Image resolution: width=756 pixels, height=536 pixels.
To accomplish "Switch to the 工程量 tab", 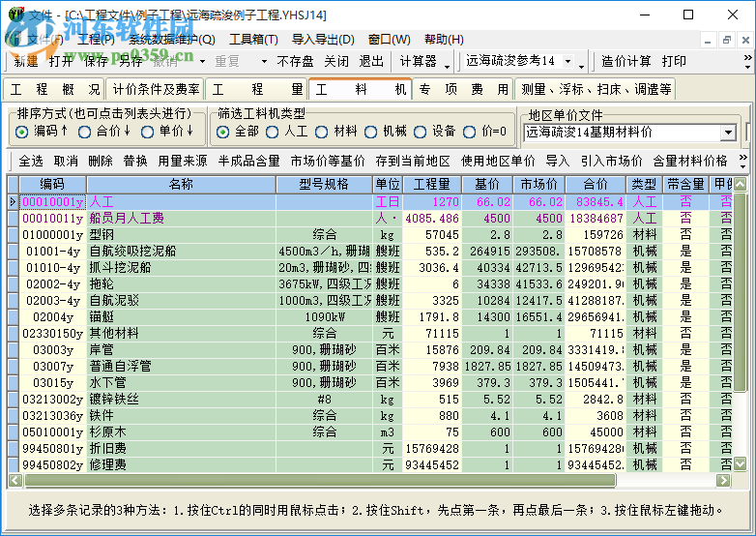I will tap(257, 89).
